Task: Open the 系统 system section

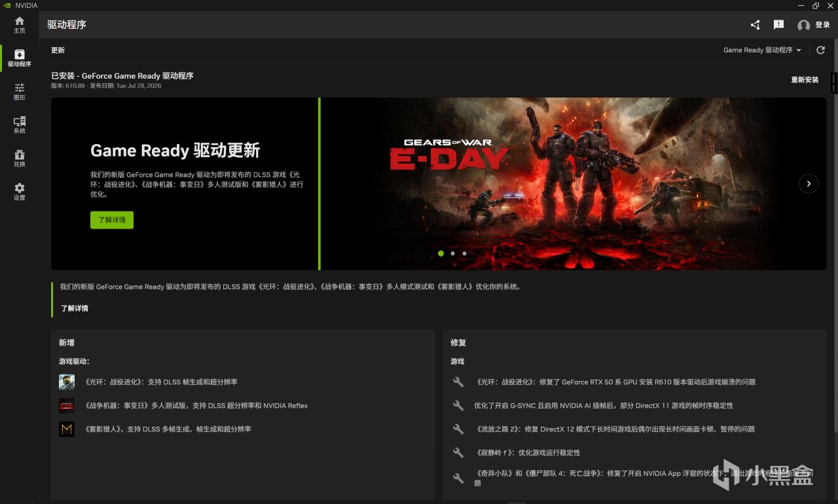Action: 20,125
